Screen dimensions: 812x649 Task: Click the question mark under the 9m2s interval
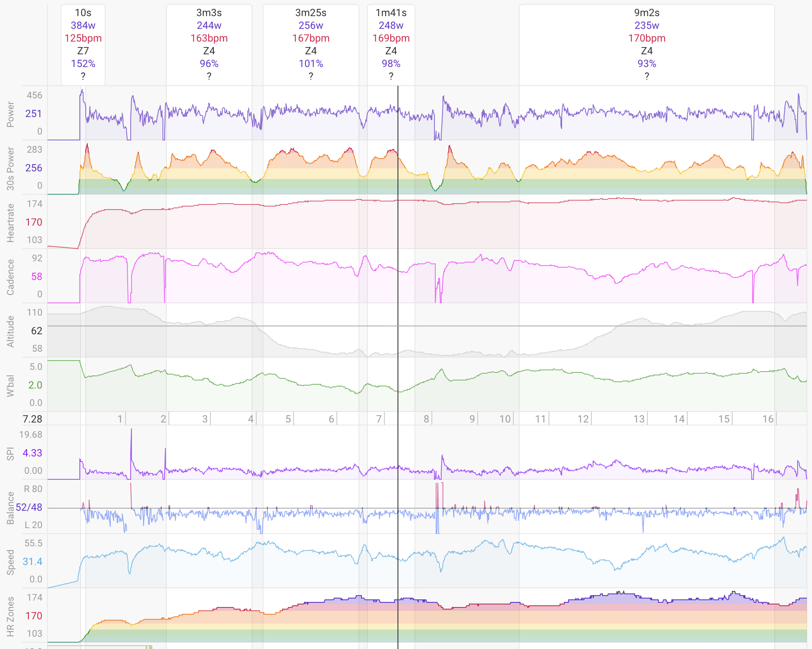(x=647, y=76)
